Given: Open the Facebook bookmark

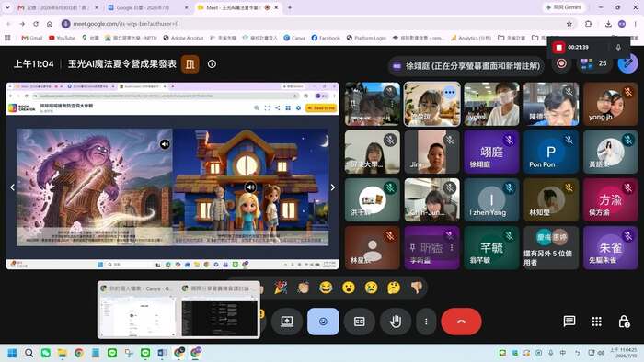Looking at the screenshot, I should [x=326, y=38].
